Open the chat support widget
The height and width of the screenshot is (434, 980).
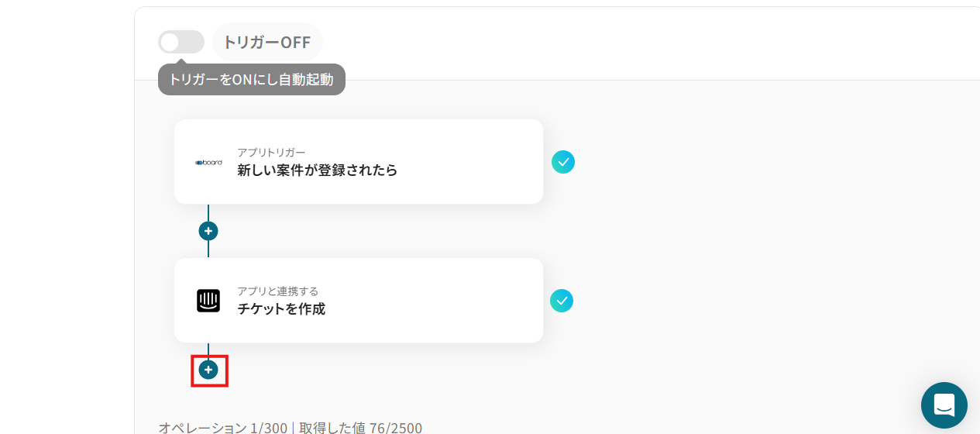click(x=944, y=405)
